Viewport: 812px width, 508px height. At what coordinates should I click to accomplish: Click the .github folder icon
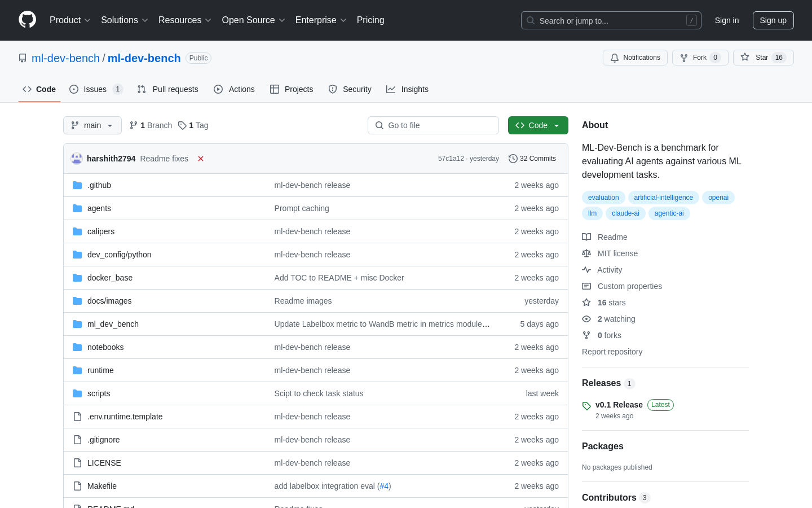77,185
